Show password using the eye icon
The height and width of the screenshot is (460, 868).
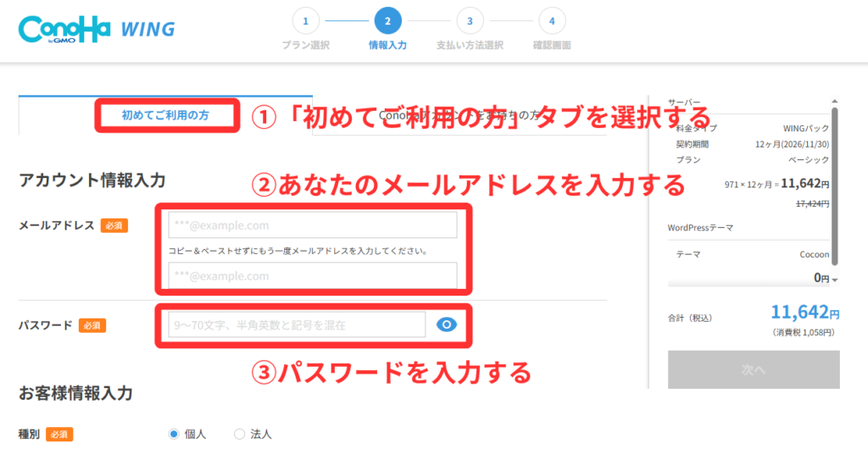click(447, 324)
